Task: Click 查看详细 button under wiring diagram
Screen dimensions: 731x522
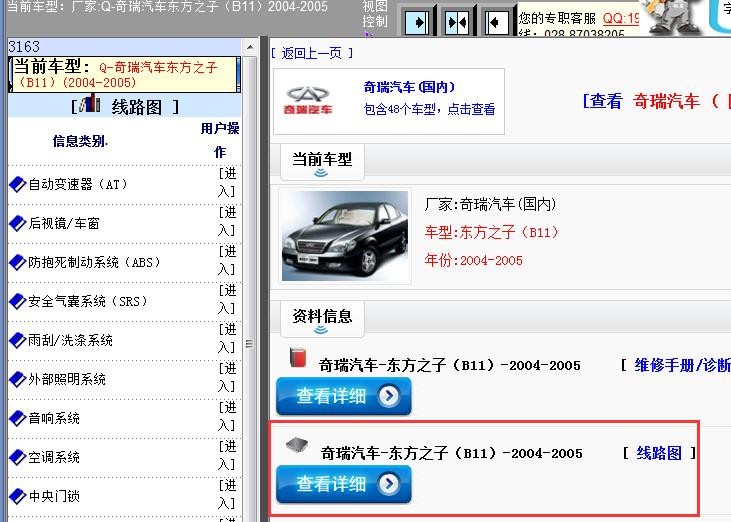Action: click(344, 484)
